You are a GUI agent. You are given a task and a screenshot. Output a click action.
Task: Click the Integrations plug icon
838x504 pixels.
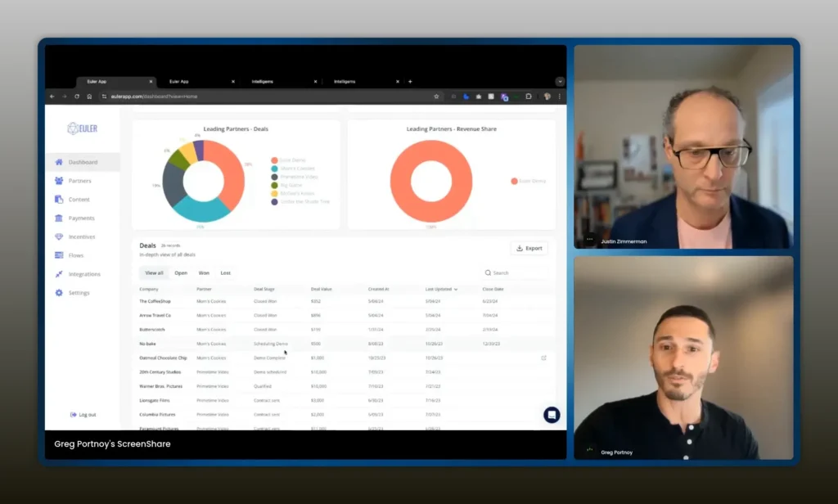(x=59, y=274)
